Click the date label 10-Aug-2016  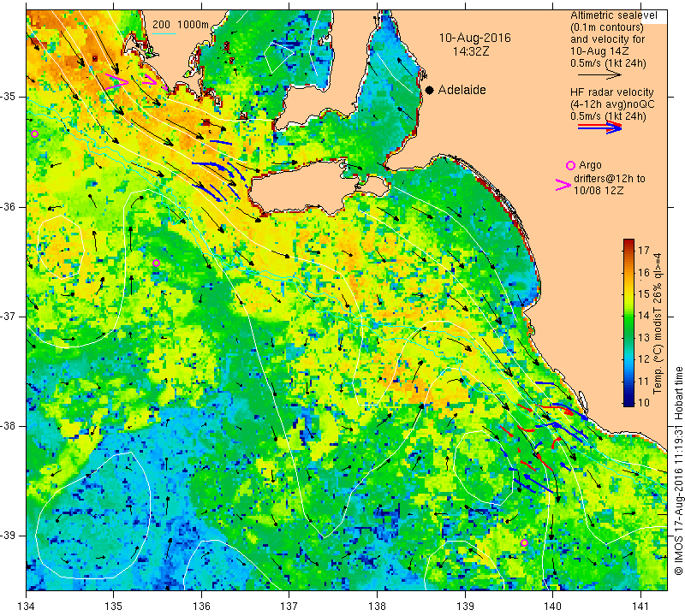[x=474, y=38]
